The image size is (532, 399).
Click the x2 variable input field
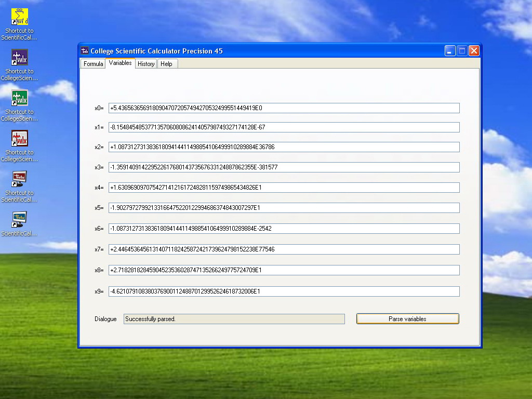(284, 147)
